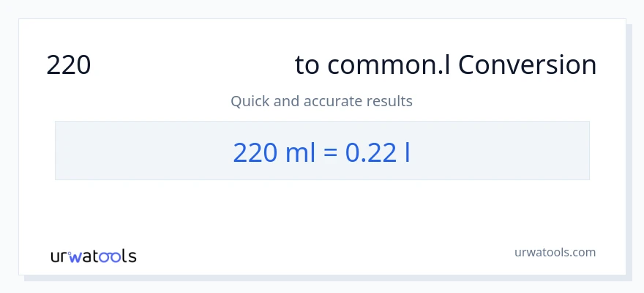Click the '220' number in the heading
Screen dimensions: 644x293
(69, 65)
